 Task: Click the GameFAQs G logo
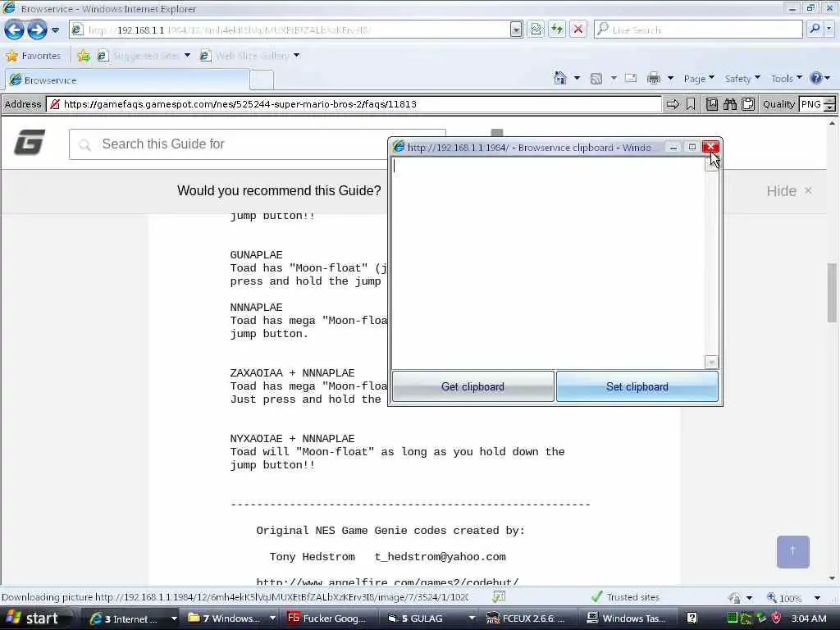(30, 143)
